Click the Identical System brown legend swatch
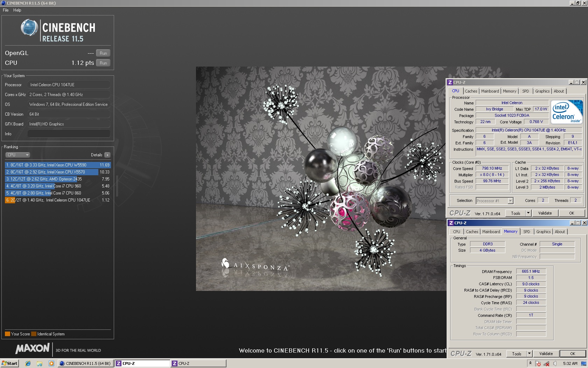The image size is (588, 368). click(x=34, y=334)
